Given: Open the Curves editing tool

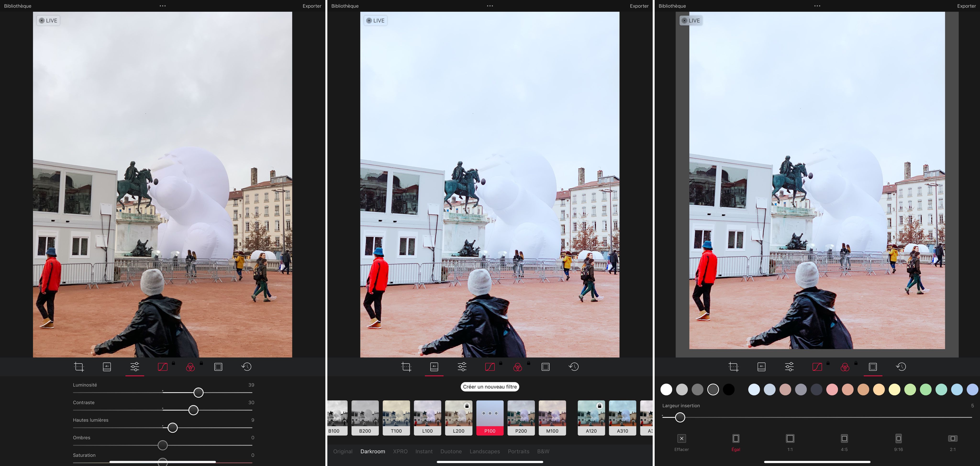Looking at the screenshot, I should click(162, 367).
